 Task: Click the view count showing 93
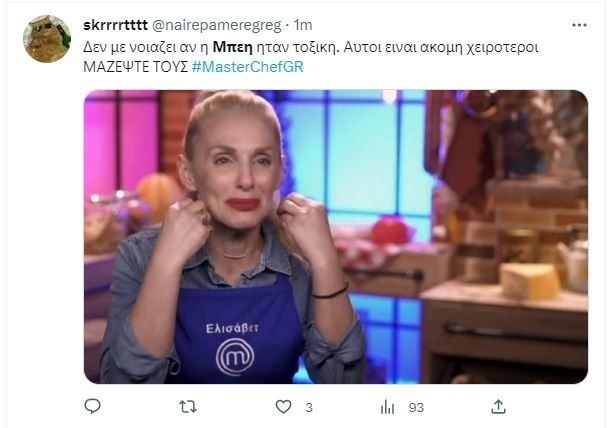point(416,407)
